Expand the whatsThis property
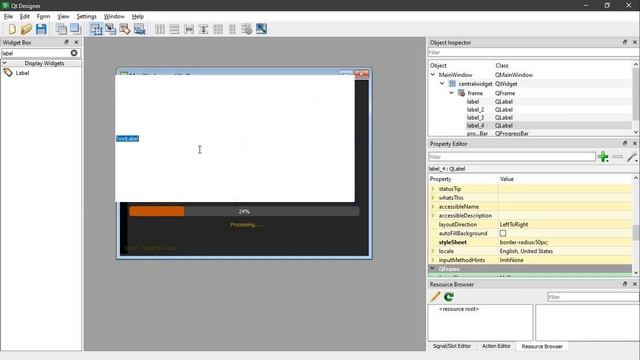This screenshot has width=640, height=360. pos(433,198)
